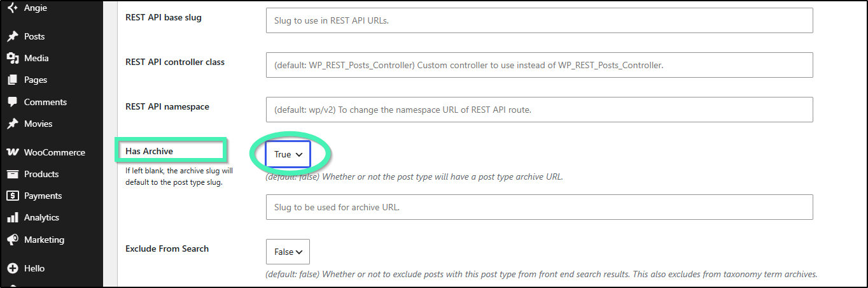
Task: Open the WooCommerce menu label
Action: pos(55,152)
